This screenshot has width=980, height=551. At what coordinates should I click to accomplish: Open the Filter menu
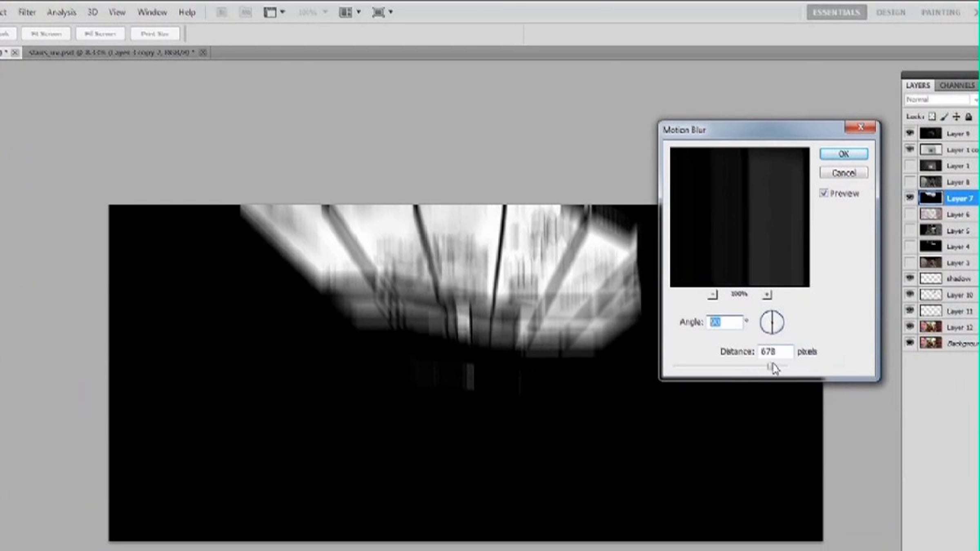(x=27, y=12)
